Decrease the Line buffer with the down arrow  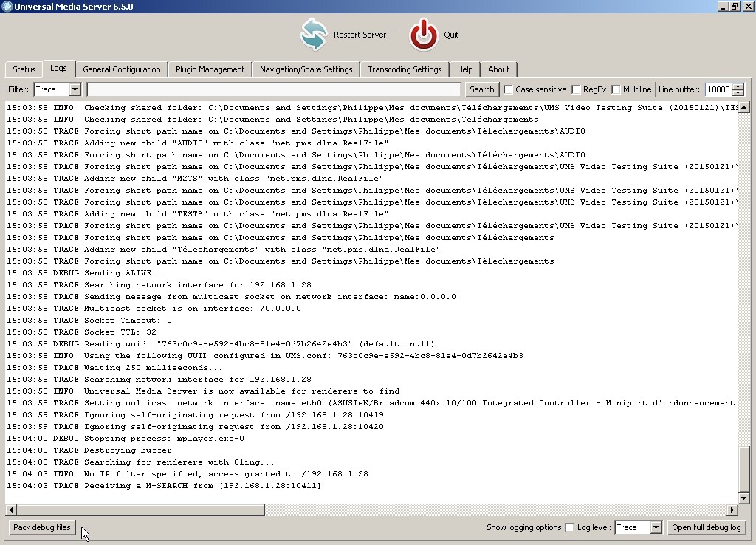[738, 92]
